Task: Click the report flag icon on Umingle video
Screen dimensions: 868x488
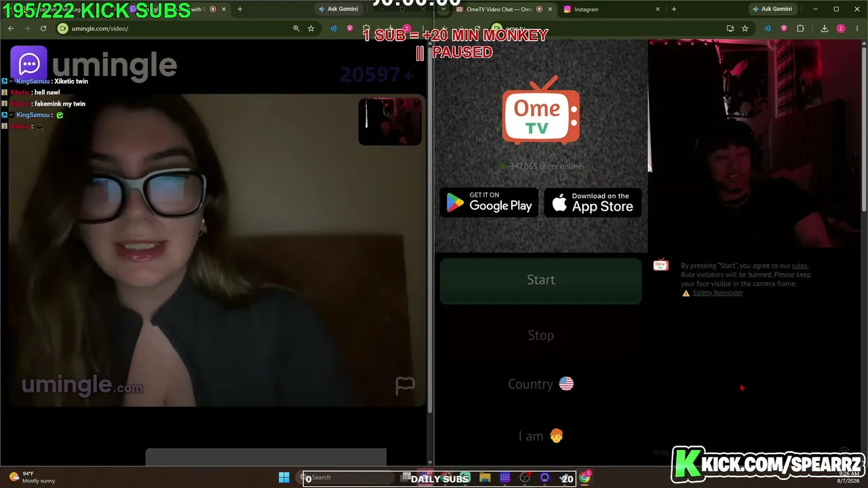Action: tap(405, 386)
